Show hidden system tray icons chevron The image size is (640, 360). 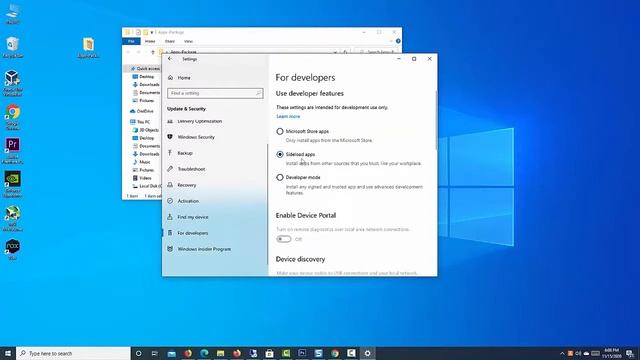tap(562, 353)
